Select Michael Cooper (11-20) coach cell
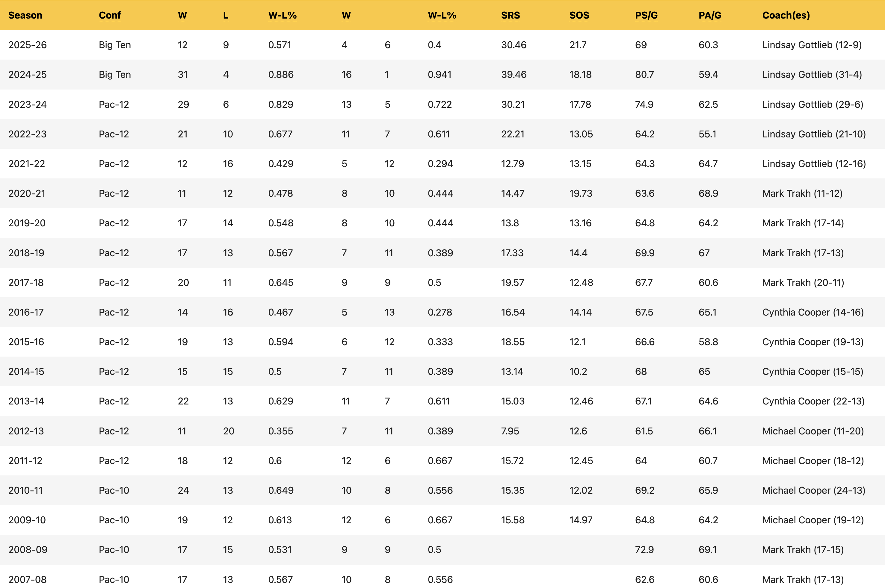The image size is (885, 588). [x=812, y=431]
